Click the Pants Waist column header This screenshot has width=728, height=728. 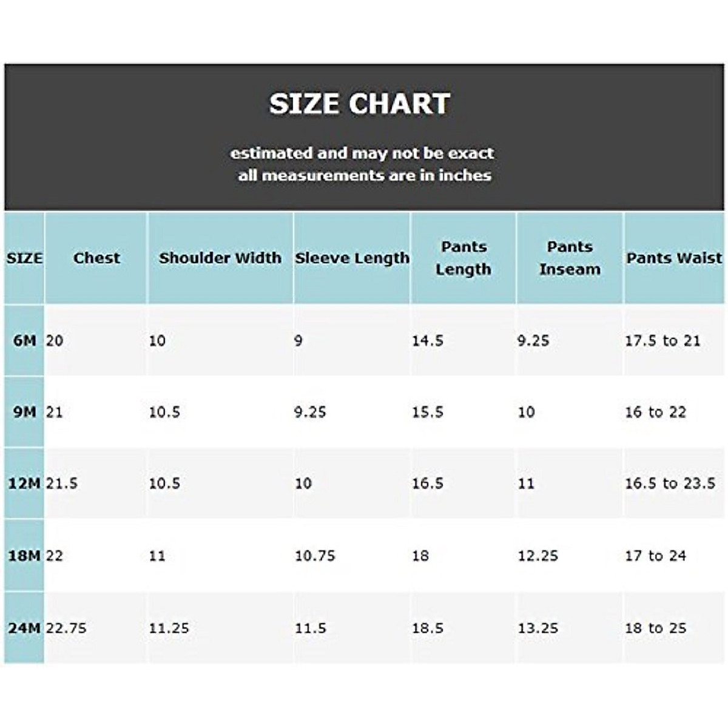tap(674, 258)
